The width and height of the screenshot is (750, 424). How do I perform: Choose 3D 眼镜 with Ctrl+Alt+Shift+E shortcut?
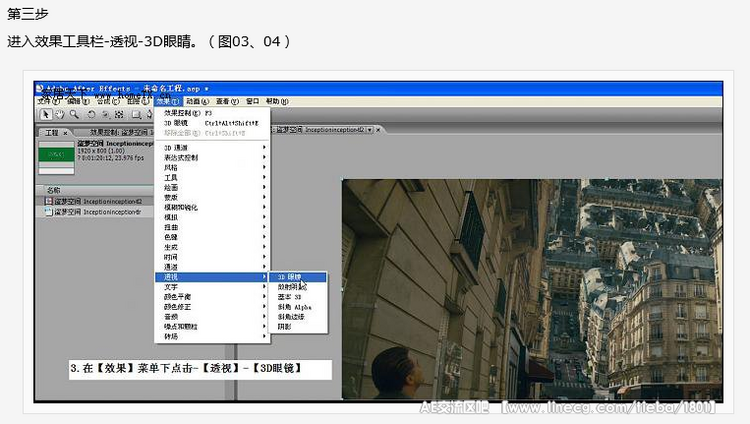212,123
